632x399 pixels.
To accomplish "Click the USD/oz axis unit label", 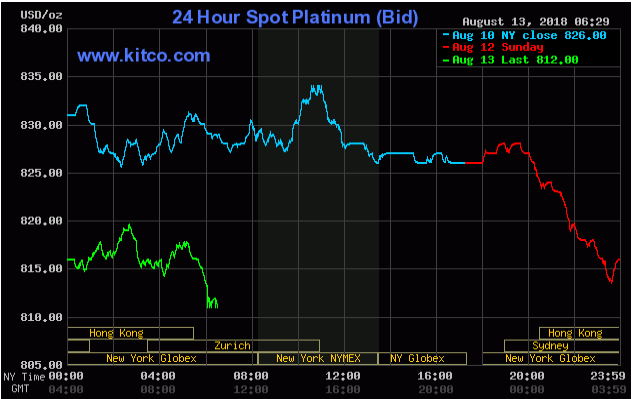I will click(x=41, y=15).
